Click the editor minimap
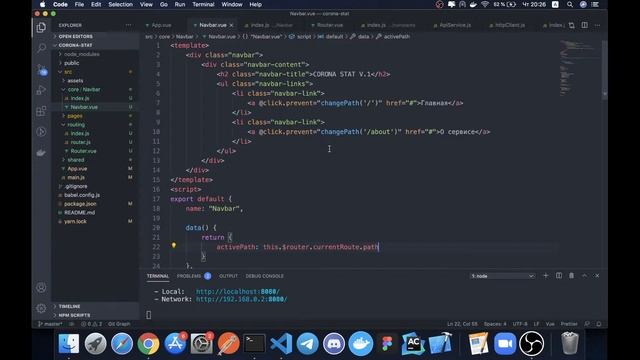640x360 pixels. click(580, 69)
